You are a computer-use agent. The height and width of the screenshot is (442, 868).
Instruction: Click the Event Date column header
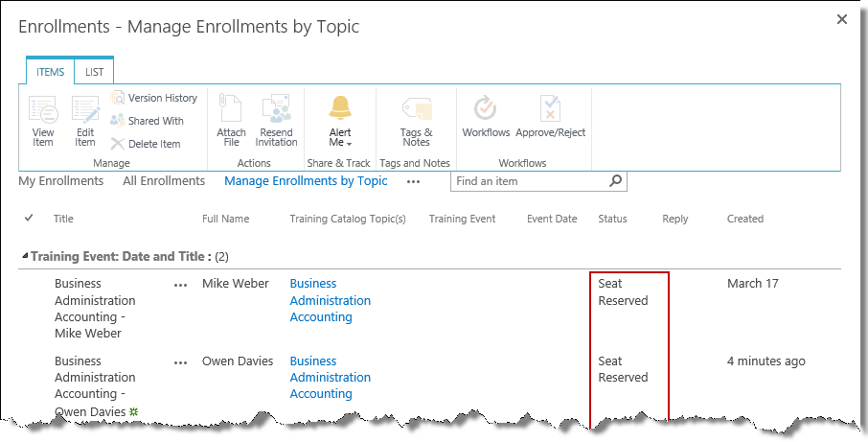pos(552,219)
